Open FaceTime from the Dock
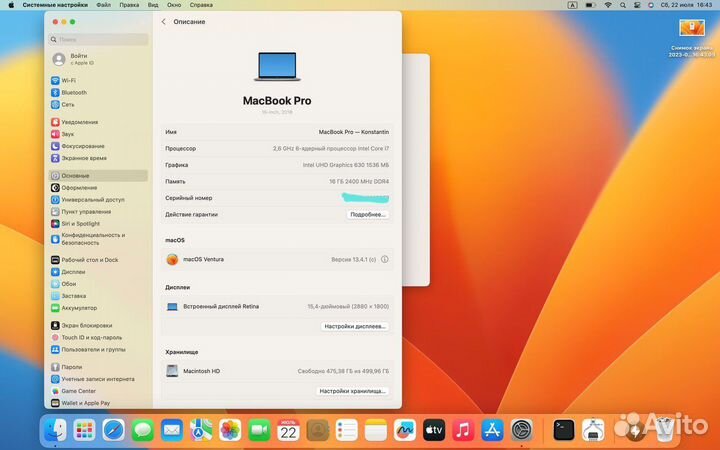The width and height of the screenshot is (720, 450). [x=259, y=430]
